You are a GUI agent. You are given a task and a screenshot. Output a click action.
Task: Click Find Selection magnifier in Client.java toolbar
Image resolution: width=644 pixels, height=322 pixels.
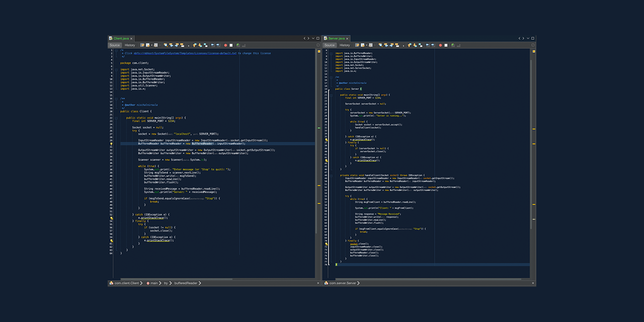pos(166,45)
